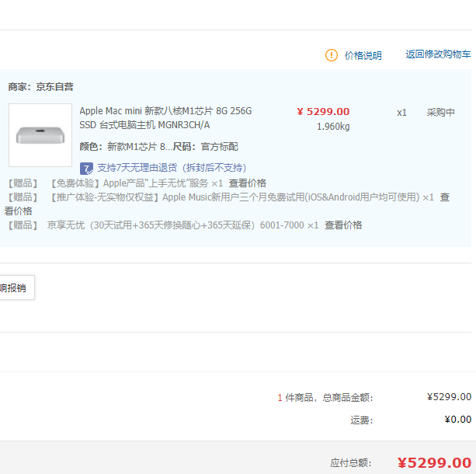Click the partially visible 报销 button
This screenshot has width=476, height=474.
coord(16,288)
